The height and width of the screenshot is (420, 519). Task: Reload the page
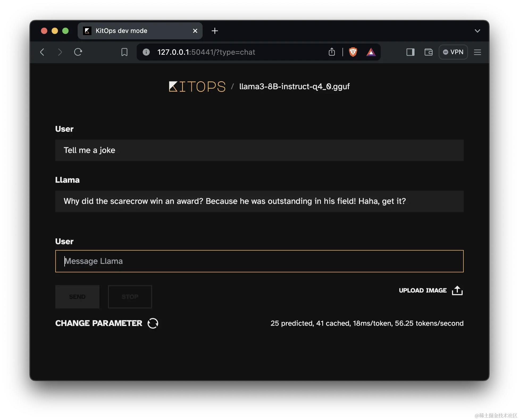tap(78, 52)
